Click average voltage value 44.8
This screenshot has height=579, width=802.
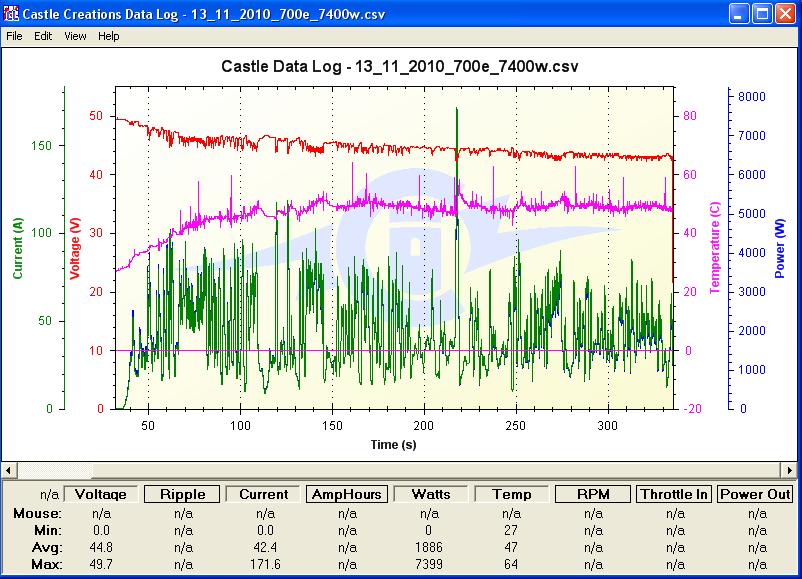101,548
